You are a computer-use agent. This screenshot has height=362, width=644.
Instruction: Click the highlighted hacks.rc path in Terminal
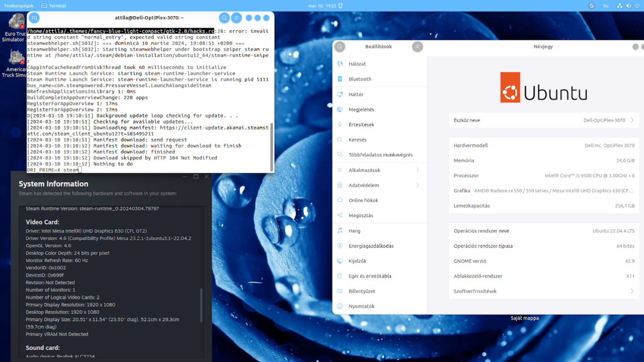coord(121,31)
